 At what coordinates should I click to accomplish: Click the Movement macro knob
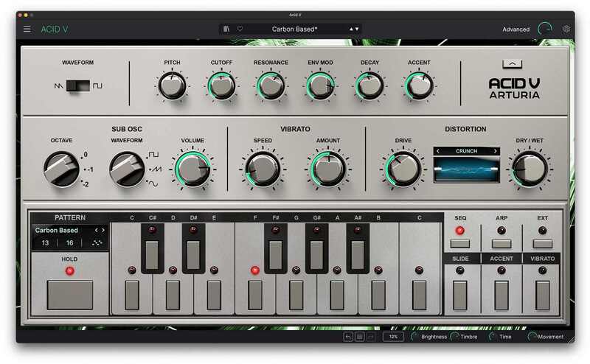[x=532, y=337]
